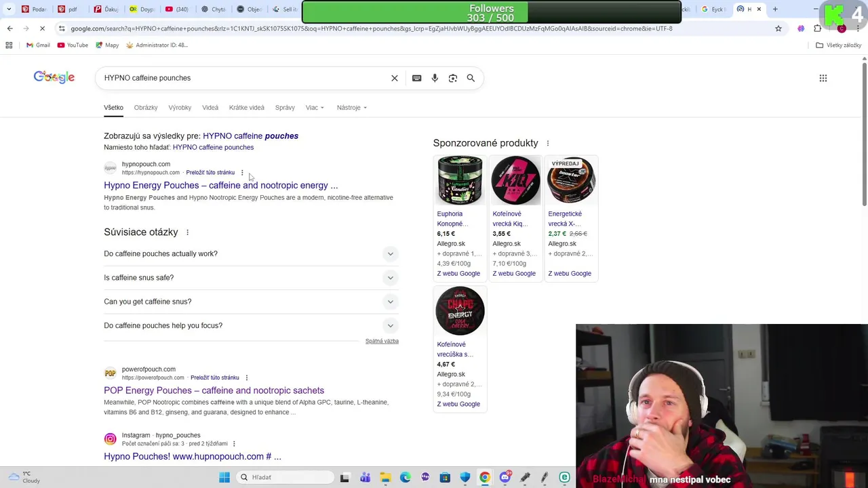The width and height of the screenshot is (868, 488).
Task: Open Windows Start menu
Action: point(224,477)
